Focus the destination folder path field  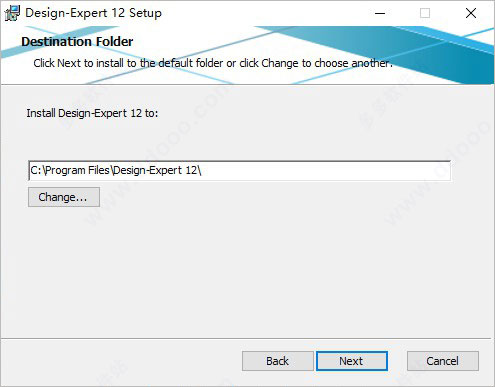point(239,171)
